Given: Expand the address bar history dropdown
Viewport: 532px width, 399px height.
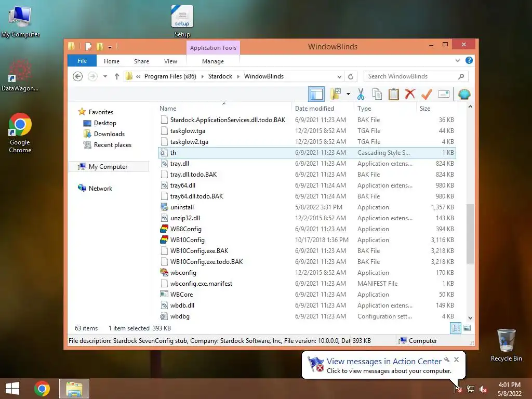Looking at the screenshot, I should tap(339, 76).
